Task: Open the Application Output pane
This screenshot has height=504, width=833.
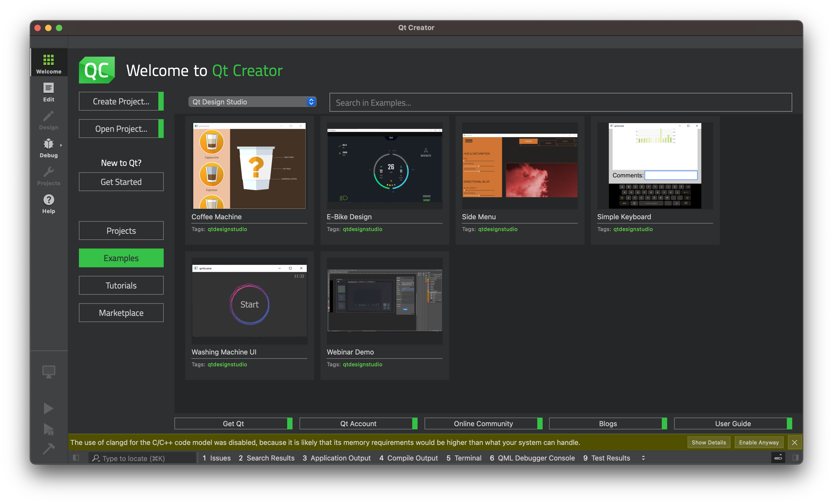Action: [337, 458]
